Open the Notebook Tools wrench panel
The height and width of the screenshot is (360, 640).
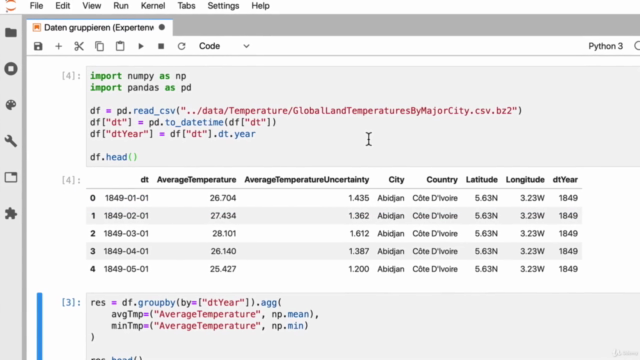pyautogui.click(x=11, y=141)
